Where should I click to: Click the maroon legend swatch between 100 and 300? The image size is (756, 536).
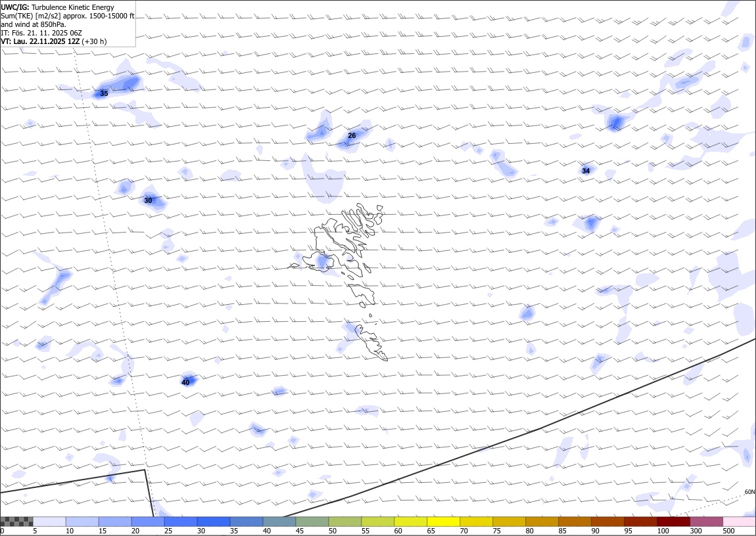coord(673,522)
